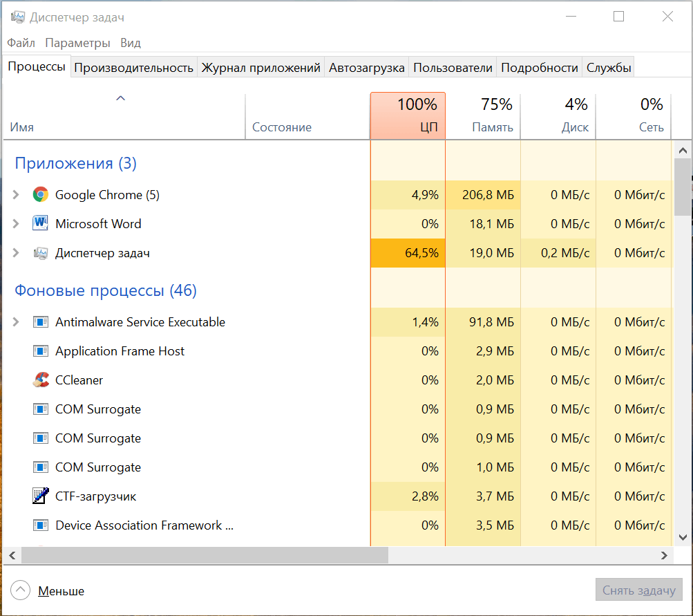Click the Microsoft Word icon in list
The width and height of the screenshot is (693, 616).
pos(41,224)
